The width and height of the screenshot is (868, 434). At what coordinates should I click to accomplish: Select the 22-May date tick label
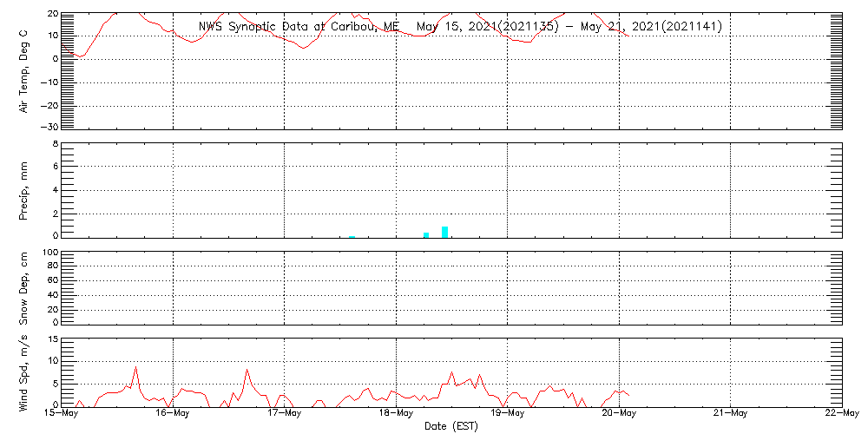point(841,414)
